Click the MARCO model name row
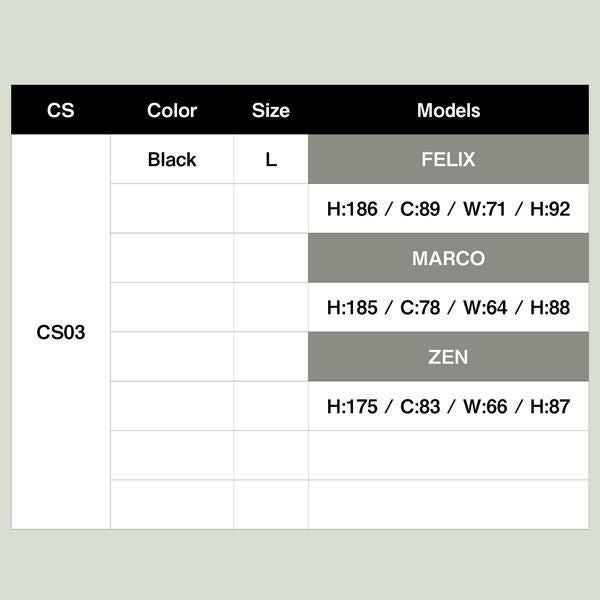The height and width of the screenshot is (600, 600). (448, 259)
